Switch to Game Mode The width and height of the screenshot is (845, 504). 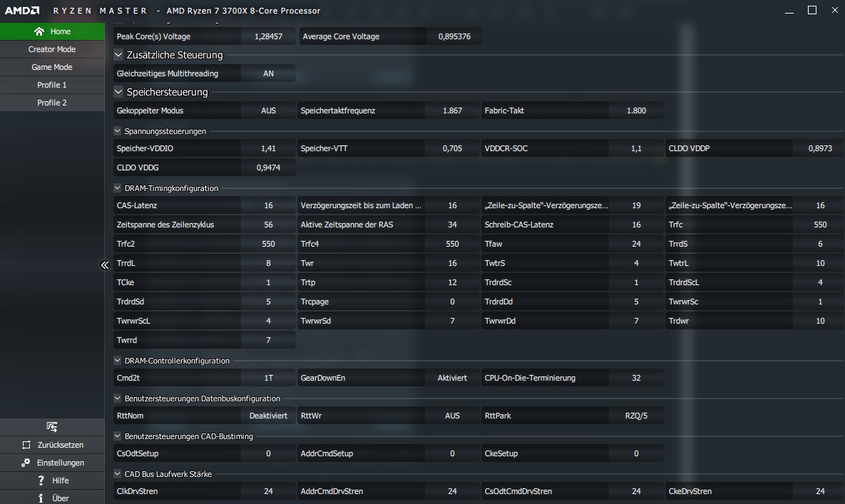(x=52, y=67)
